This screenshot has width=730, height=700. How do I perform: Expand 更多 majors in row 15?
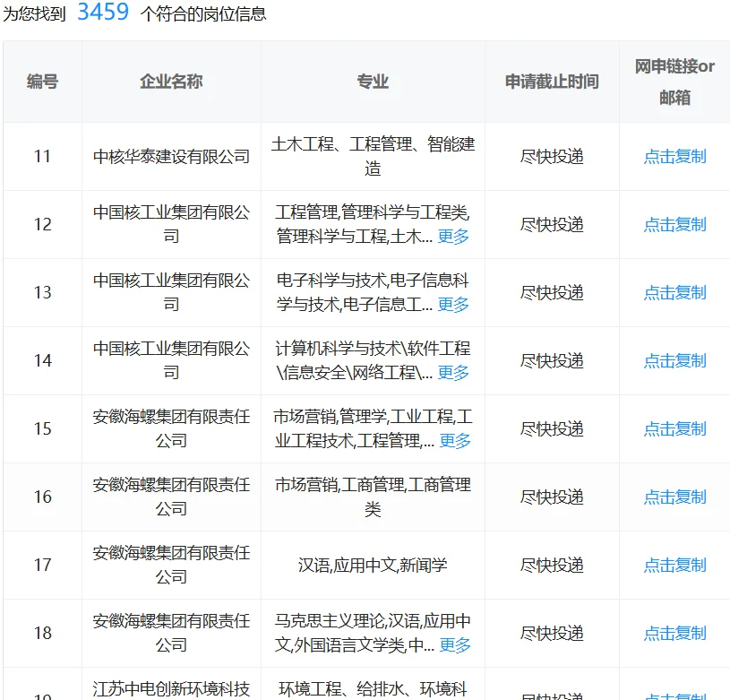point(455,441)
